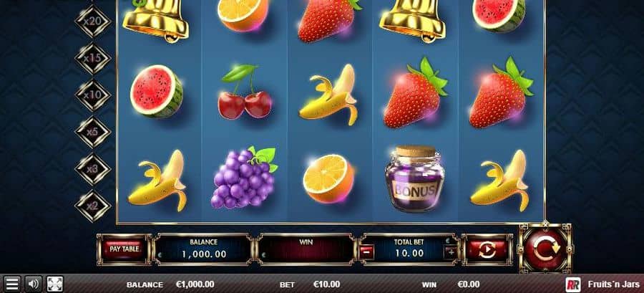Click the purple grapes symbol

click(x=244, y=178)
